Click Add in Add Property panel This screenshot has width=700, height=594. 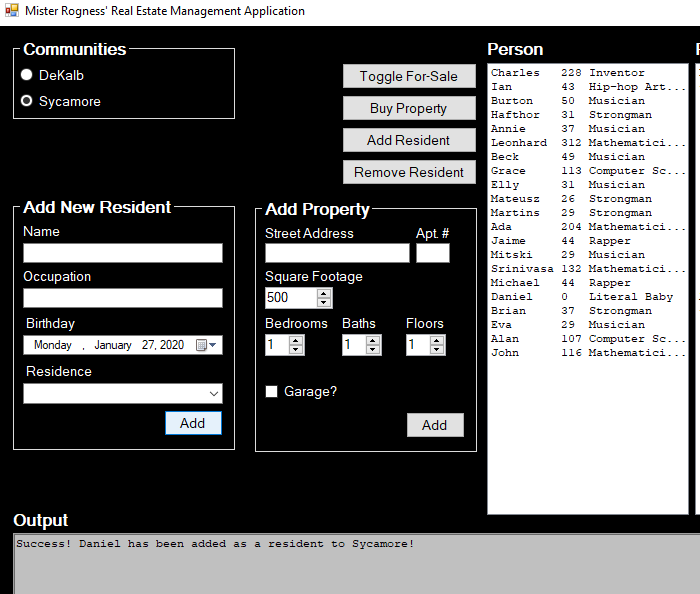pyautogui.click(x=434, y=425)
